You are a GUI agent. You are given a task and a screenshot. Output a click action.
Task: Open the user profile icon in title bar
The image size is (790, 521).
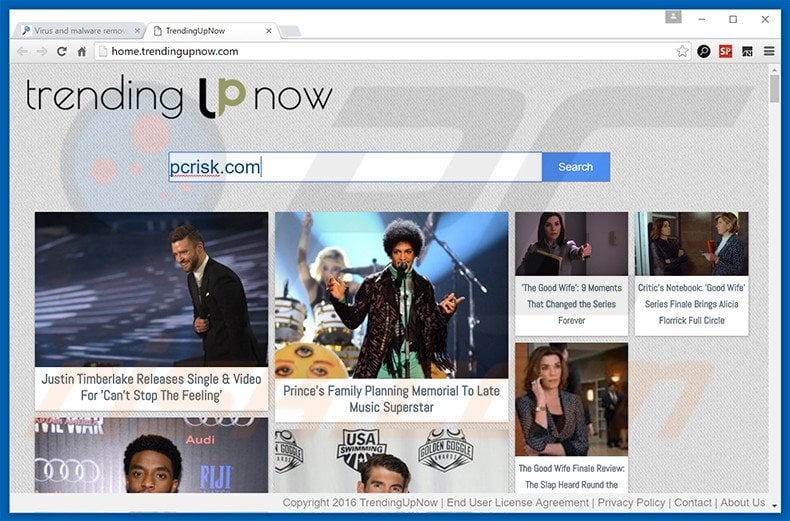coord(673,18)
